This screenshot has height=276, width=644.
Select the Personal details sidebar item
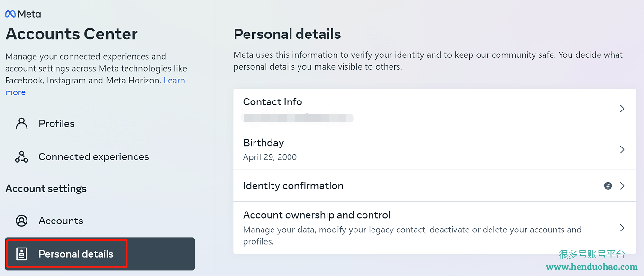click(x=100, y=254)
